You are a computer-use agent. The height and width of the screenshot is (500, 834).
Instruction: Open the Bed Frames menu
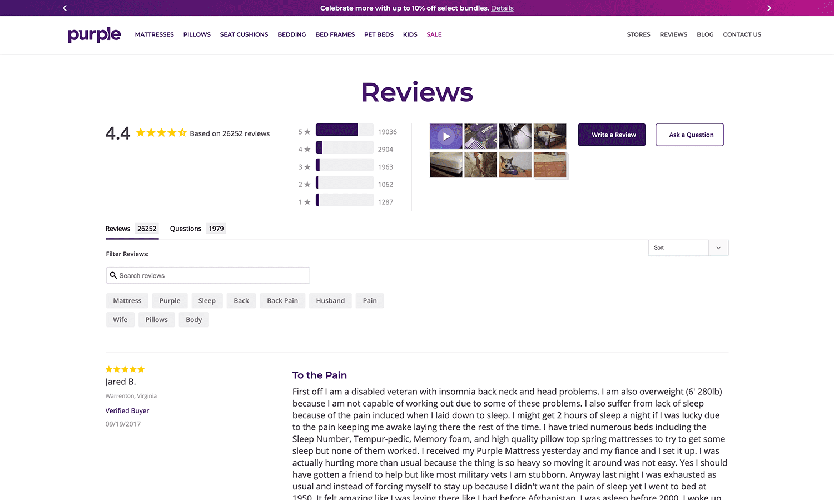[x=335, y=35]
